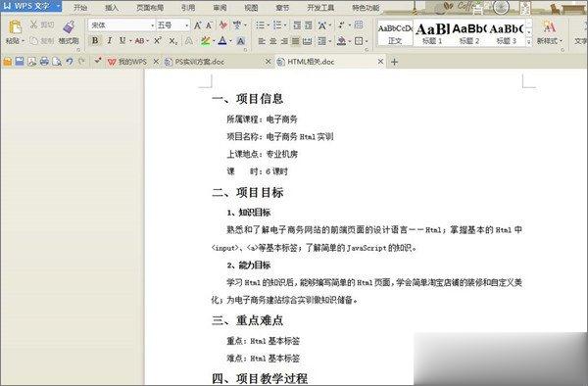
Task: Click the New Style icon
Action: pyautogui.click(x=549, y=27)
